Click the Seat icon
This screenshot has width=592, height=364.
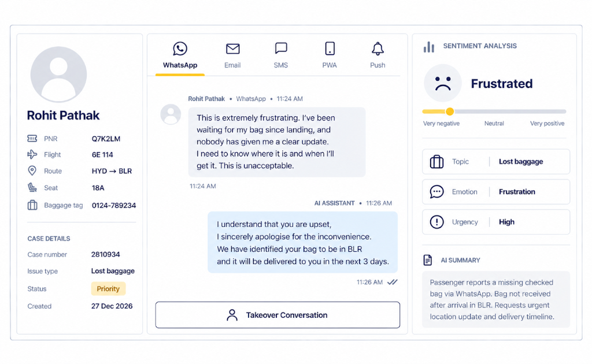[32, 187]
